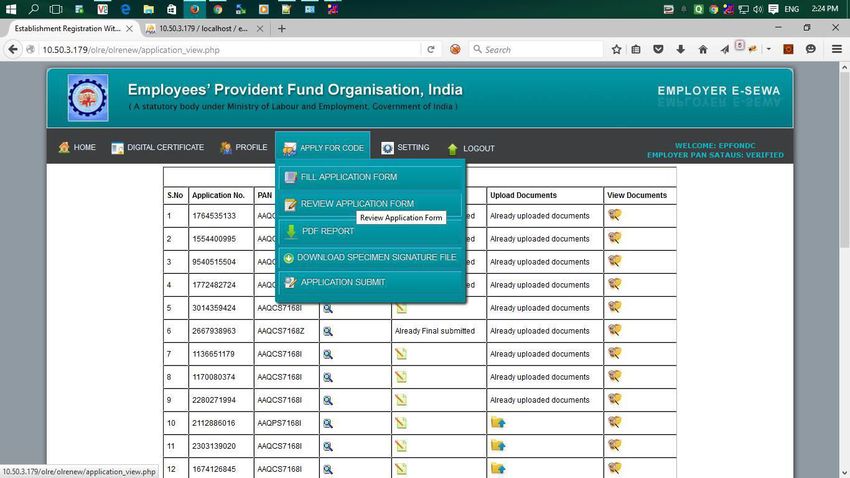The image size is (850, 478).
Task: Click view documents icon for application 1764535133
Action: click(x=614, y=215)
